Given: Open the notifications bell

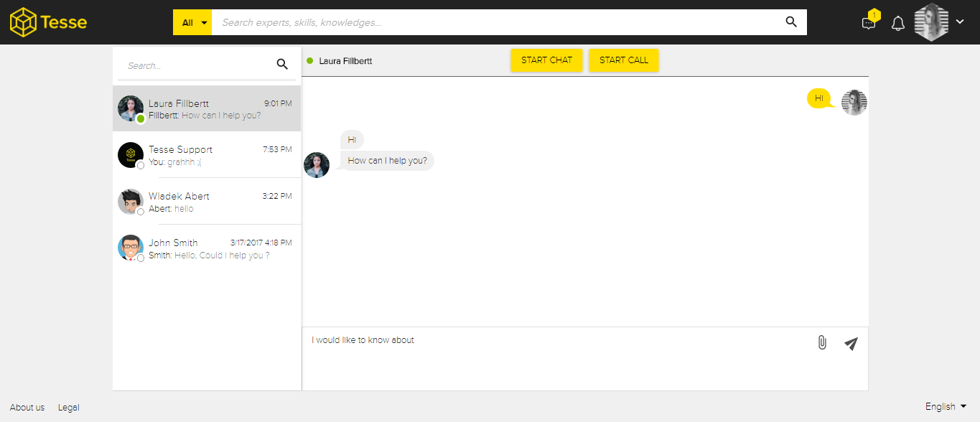Looking at the screenshot, I should tap(898, 24).
